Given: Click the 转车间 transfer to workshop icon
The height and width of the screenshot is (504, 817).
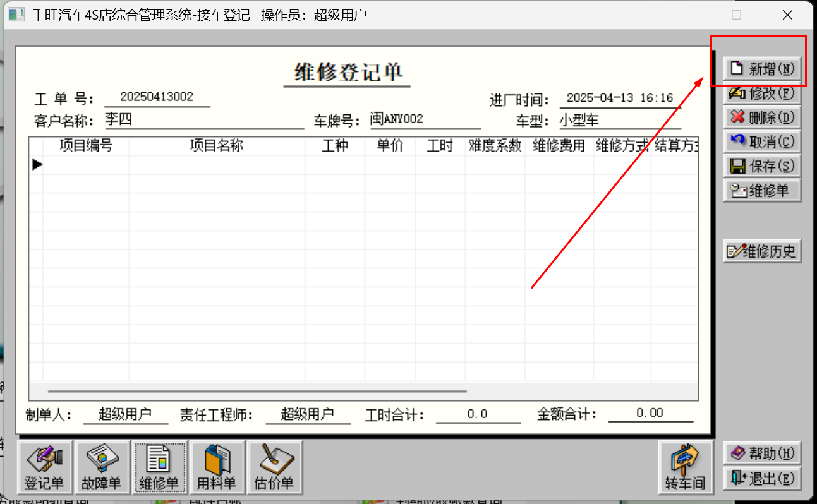Looking at the screenshot, I should (685, 467).
